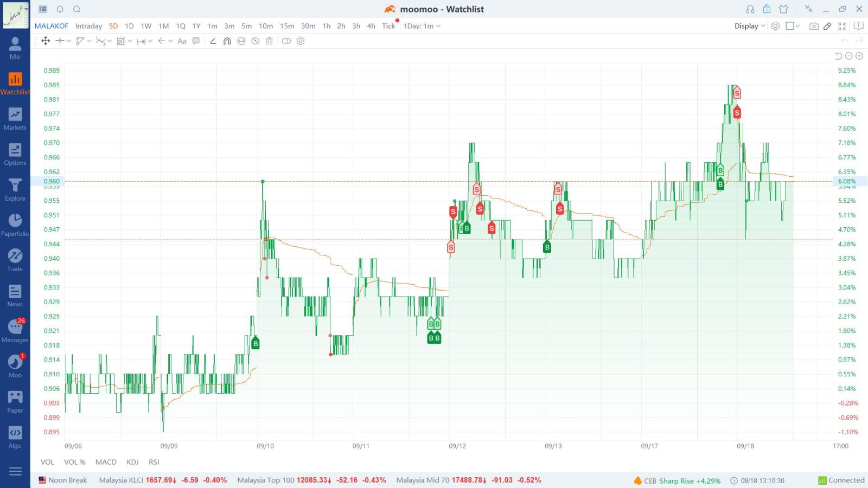The image size is (868, 488).
Task: Open chart settings gear beside Display
Action: pos(775,26)
